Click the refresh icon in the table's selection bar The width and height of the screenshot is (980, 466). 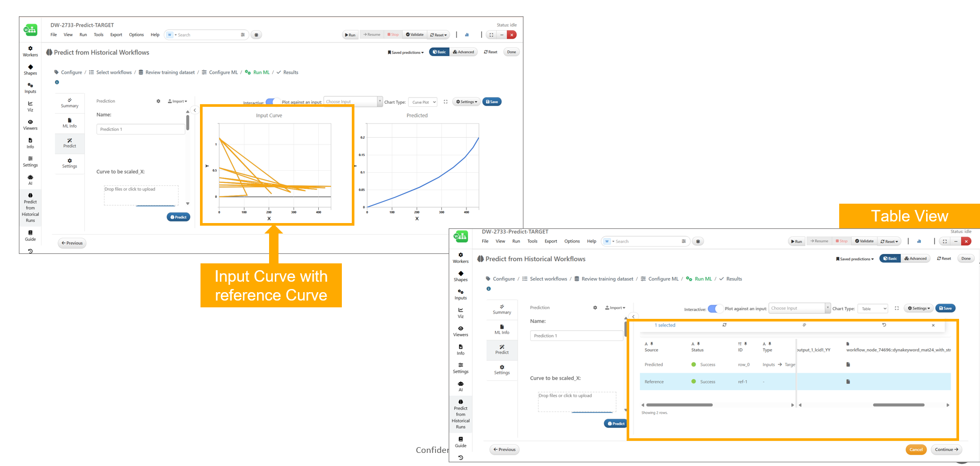[x=725, y=325]
